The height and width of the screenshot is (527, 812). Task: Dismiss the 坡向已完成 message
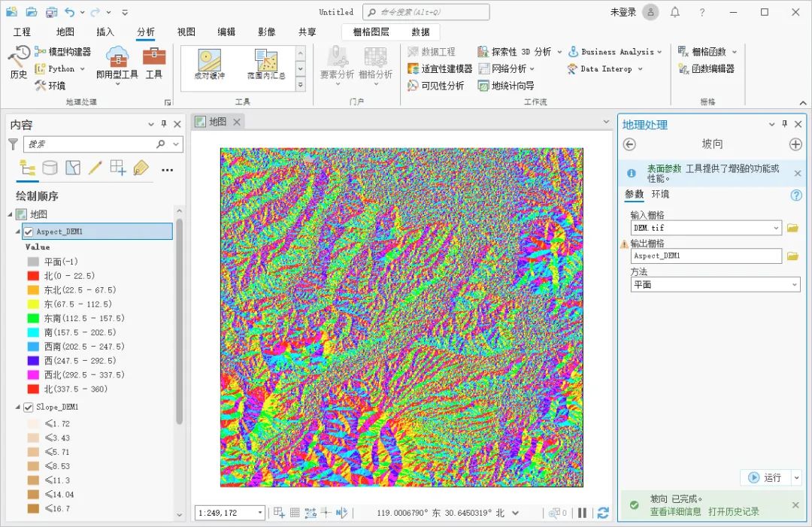pos(795,504)
